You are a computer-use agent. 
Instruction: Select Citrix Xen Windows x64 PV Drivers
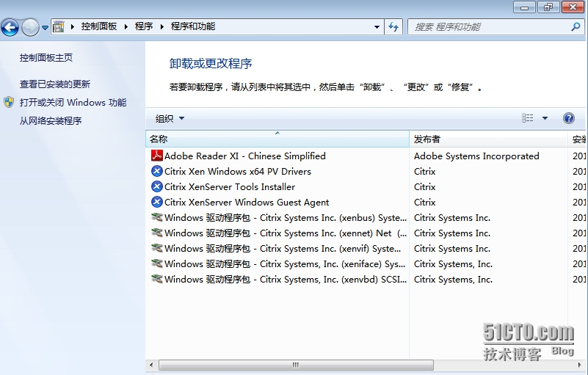click(x=238, y=172)
